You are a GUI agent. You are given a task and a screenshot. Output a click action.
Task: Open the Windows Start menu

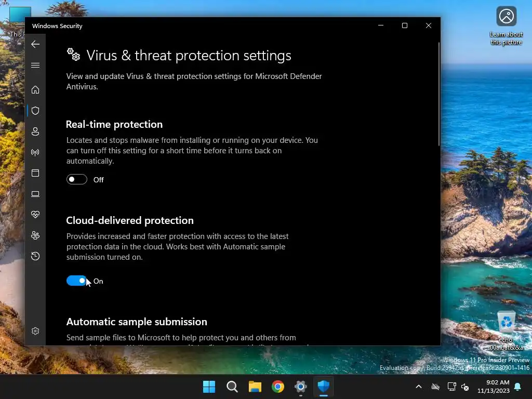point(209,387)
